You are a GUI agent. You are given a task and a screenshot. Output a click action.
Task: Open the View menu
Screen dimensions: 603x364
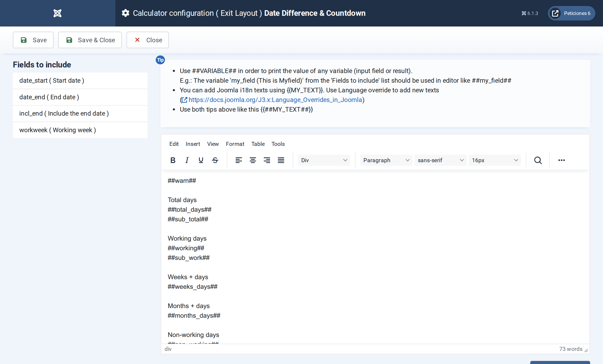213,144
